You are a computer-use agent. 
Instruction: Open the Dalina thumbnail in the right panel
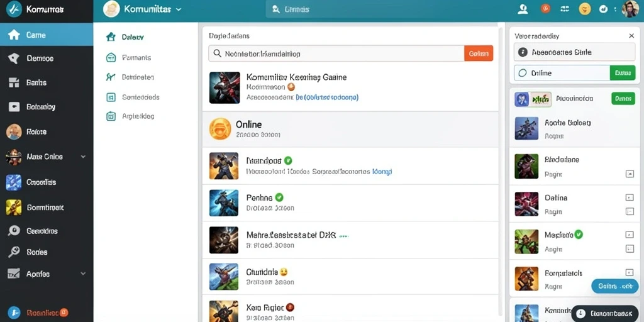click(526, 204)
